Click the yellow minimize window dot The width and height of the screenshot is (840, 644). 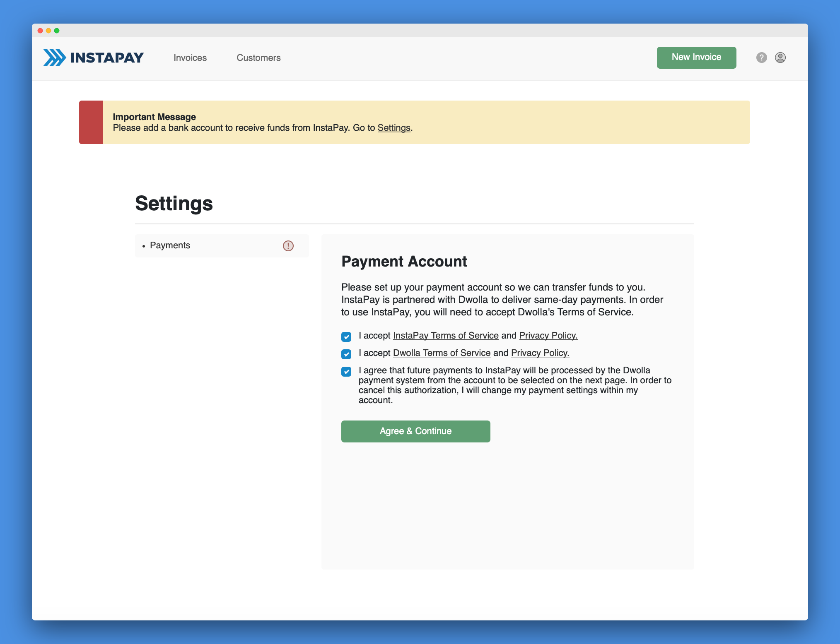(48, 31)
